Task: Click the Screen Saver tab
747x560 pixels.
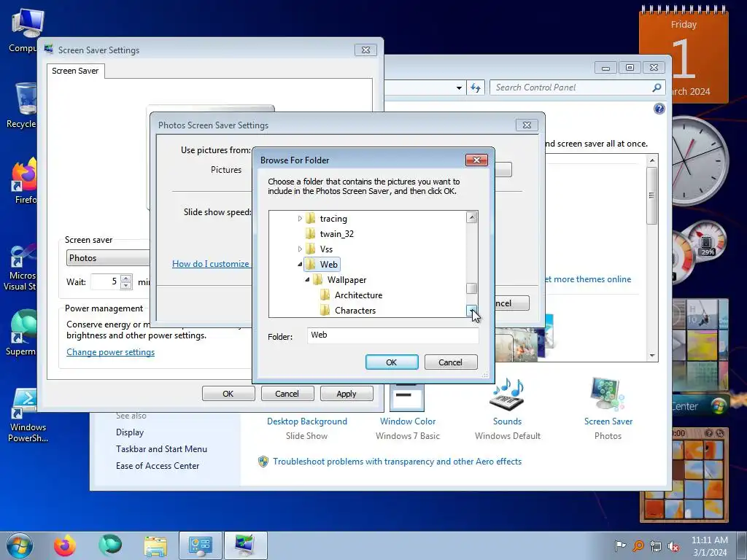Action: [75, 71]
